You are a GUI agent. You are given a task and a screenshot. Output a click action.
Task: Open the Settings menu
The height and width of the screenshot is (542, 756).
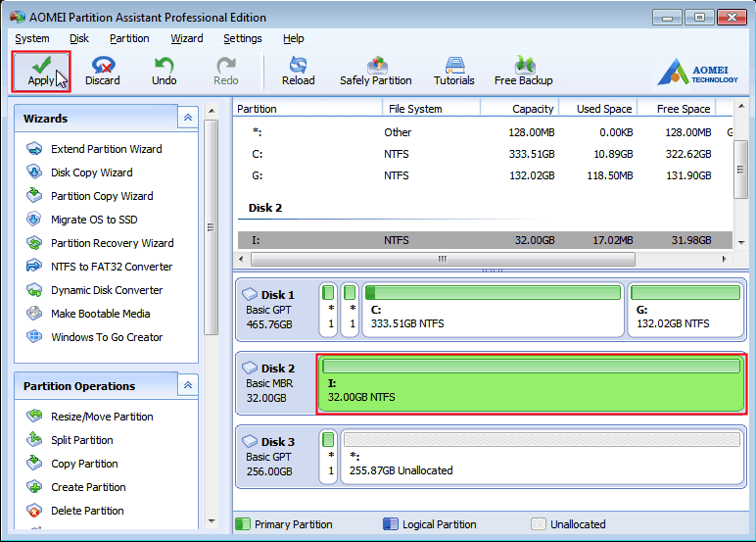(242, 38)
